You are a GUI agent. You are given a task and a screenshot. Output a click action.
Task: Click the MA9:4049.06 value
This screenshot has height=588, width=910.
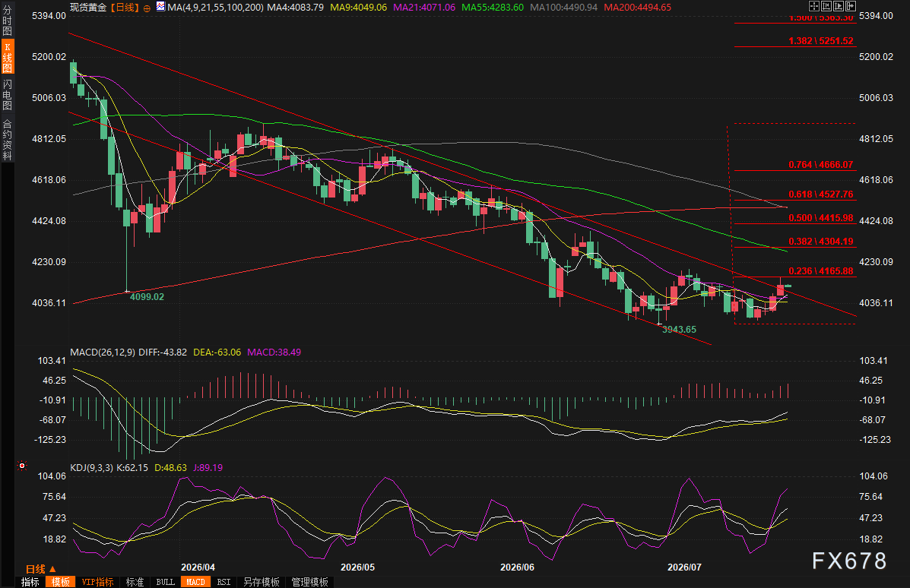pyautogui.click(x=358, y=8)
